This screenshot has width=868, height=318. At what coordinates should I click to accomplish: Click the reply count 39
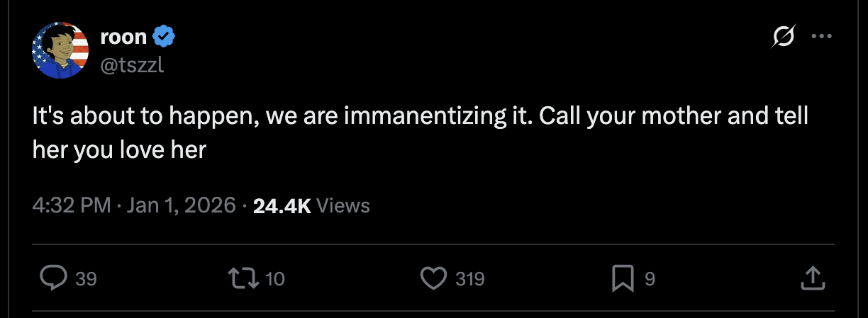pos(86,279)
